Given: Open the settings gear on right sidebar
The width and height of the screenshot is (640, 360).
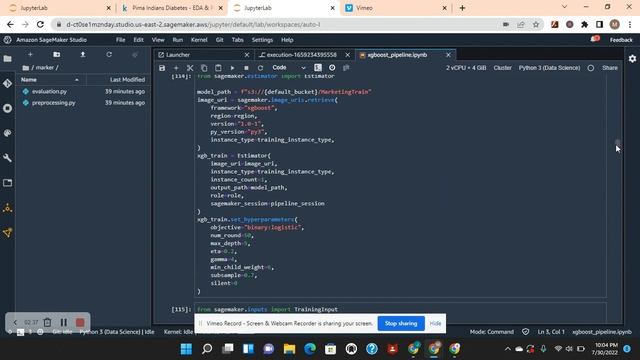Looking at the screenshot, I should [632, 59].
